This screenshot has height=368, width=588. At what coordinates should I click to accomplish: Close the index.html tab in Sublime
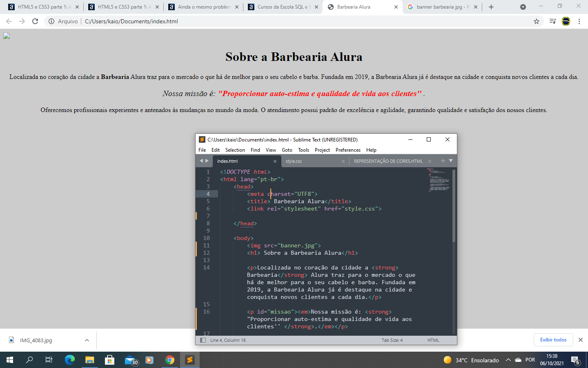pos(275,161)
